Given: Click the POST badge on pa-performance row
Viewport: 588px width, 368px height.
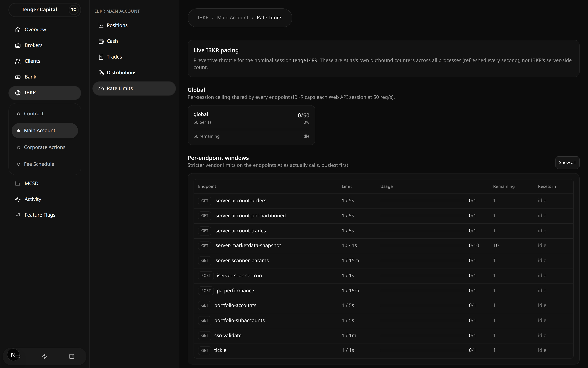Looking at the screenshot, I should pyautogui.click(x=206, y=291).
